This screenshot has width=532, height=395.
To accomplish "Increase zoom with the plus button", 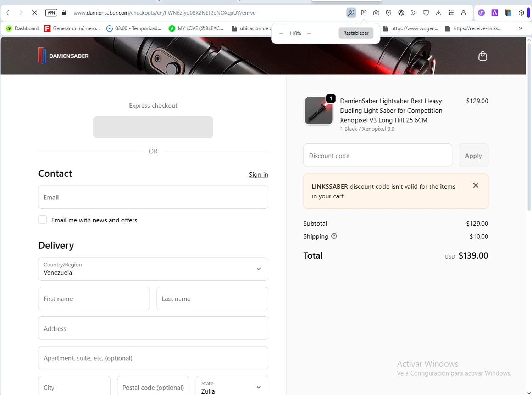I will 309,33.
